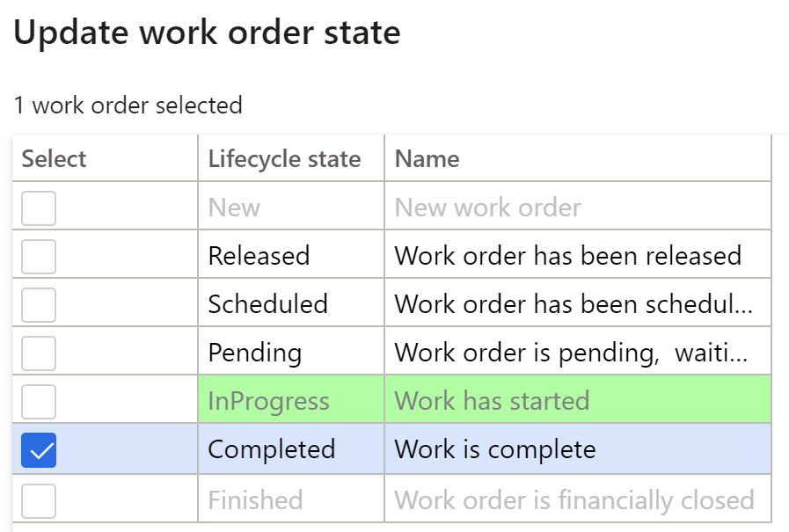Tick the Released row checkbox
Image resolution: width=789 pixels, height=532 pixels.
(x=39, y=257)
